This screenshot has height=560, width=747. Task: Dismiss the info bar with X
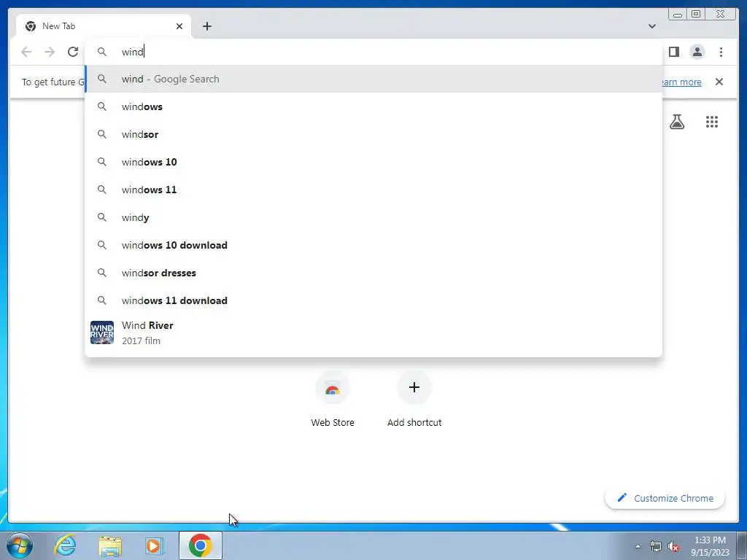719,82
